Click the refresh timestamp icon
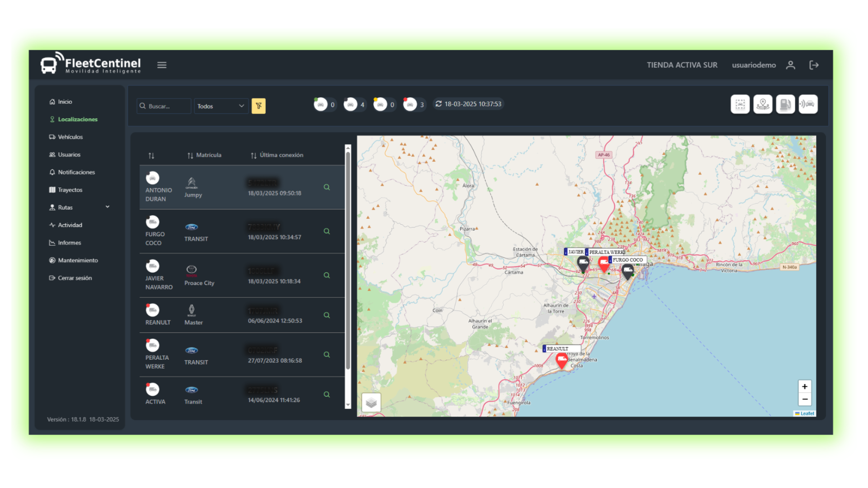The height and width of the screenshot is (488, 868). click(439, 104)
